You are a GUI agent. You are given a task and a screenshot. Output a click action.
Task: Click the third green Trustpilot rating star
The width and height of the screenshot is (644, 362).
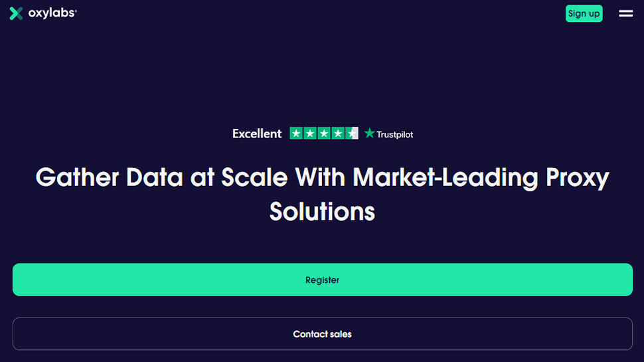tap(324, 133)
